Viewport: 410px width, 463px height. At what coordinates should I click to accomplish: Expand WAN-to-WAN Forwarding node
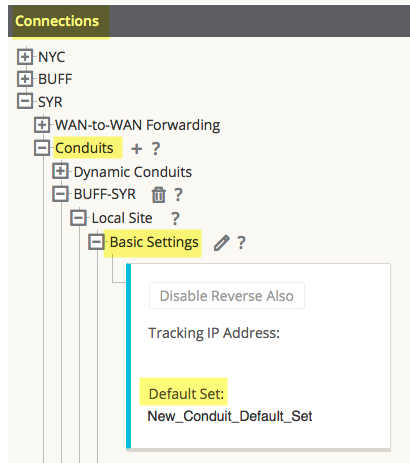42,125
